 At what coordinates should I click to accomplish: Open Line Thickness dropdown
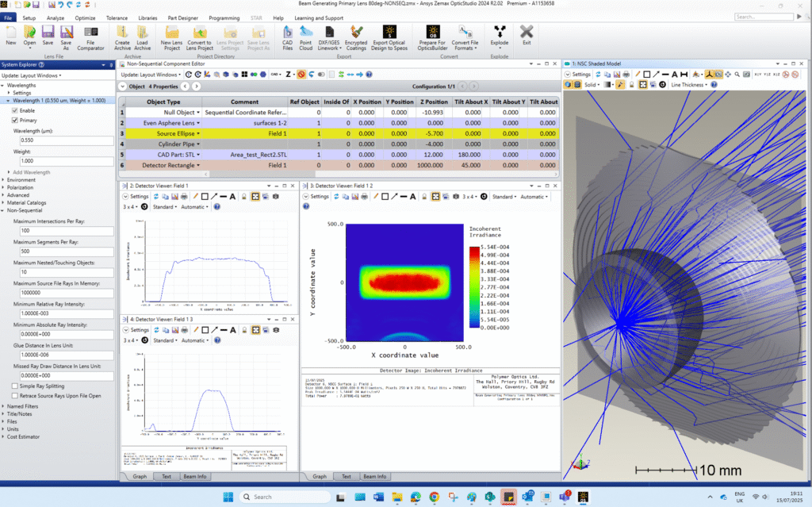(689, 84)
